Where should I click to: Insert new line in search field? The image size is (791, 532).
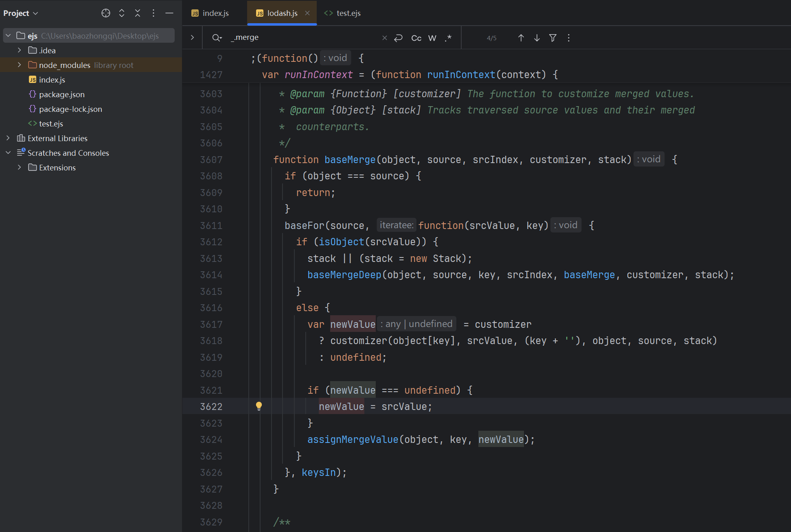click(x=399, y=38)
